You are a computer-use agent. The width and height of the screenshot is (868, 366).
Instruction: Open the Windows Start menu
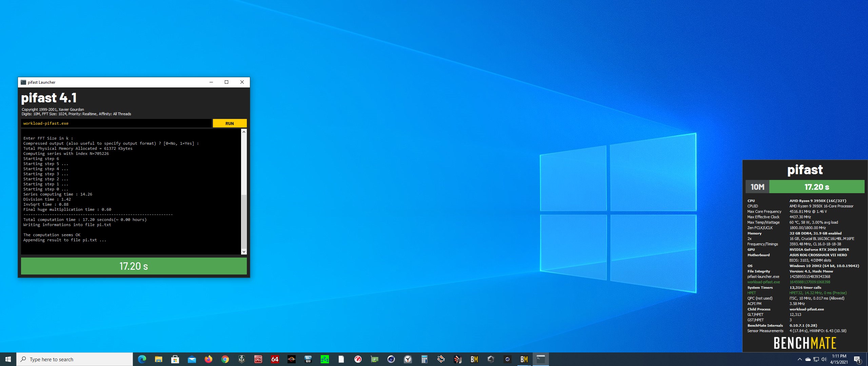coord(8,359)
